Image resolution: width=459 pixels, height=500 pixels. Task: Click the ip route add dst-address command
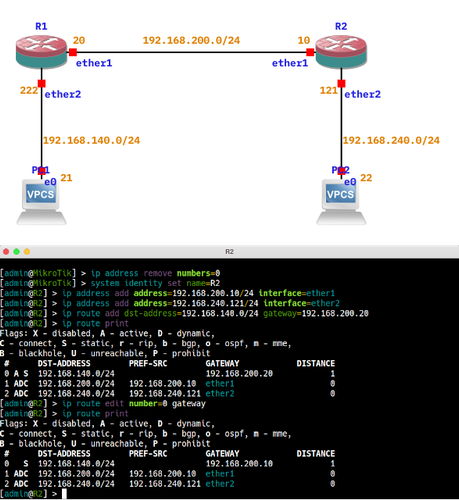coord(215,313)
